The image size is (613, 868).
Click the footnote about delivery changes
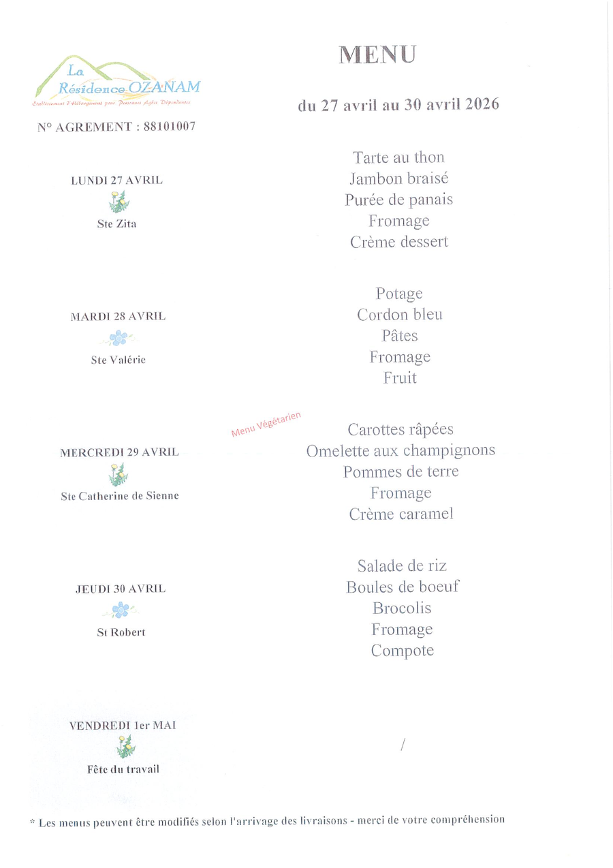[267, 820]
